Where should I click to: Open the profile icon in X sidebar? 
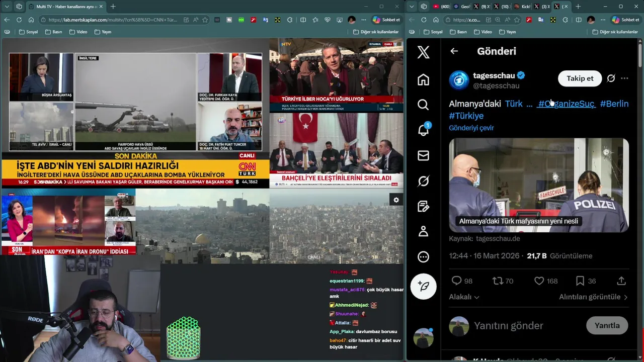pos(423,231)
